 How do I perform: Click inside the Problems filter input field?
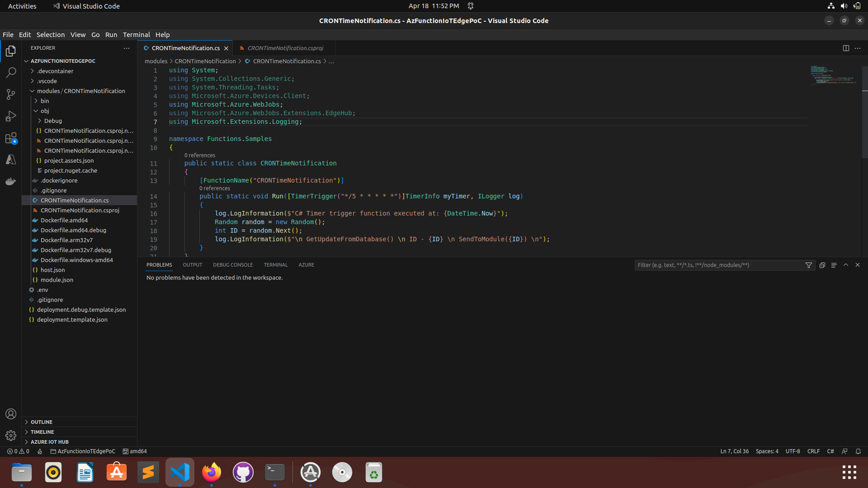tap(719, 265)
